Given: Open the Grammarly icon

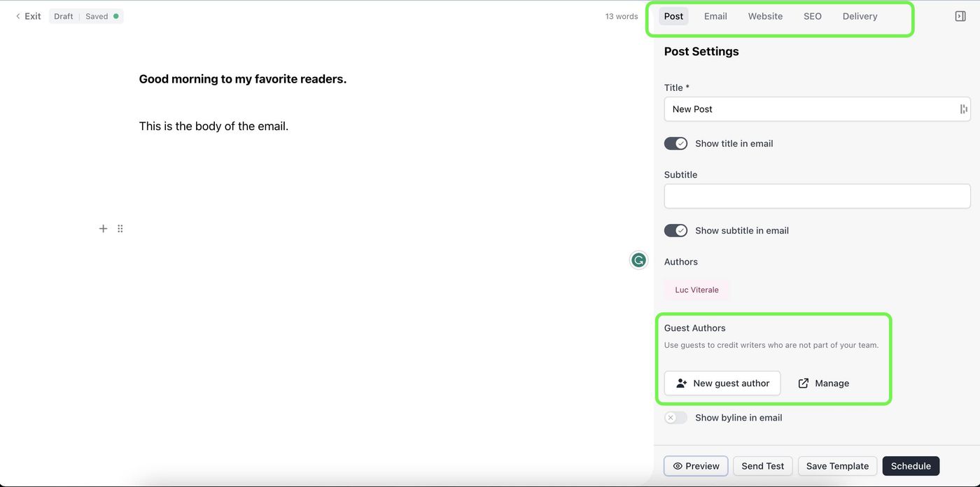Looking at the screenshot, I should pos(638,260).
